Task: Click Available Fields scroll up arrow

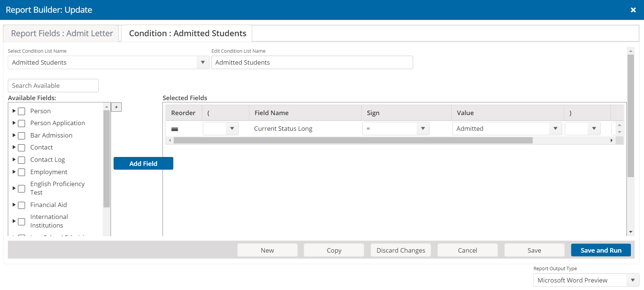Action: tap(106, 107)
